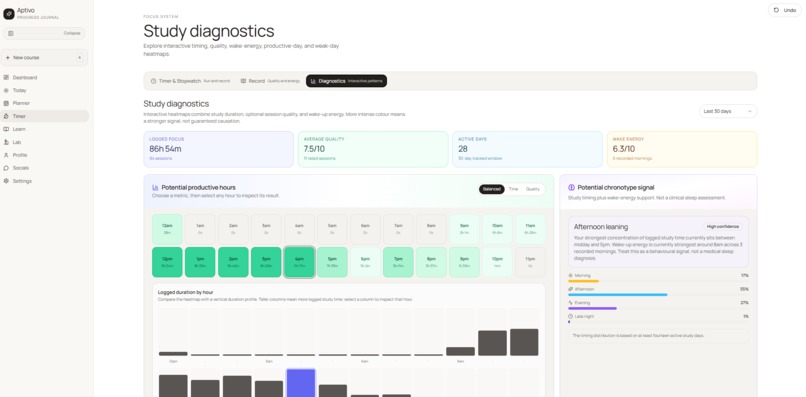The width and height of the screenshot is (806, 397).
Task: Select the 12am hour tile
Action: click(167, 229)
